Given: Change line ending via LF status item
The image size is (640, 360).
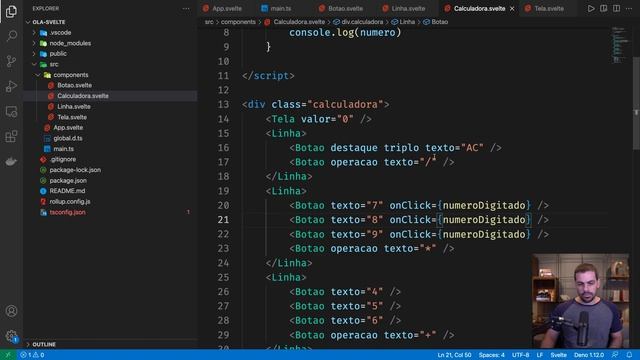Looking at the screenshot, I should point(540,355).
